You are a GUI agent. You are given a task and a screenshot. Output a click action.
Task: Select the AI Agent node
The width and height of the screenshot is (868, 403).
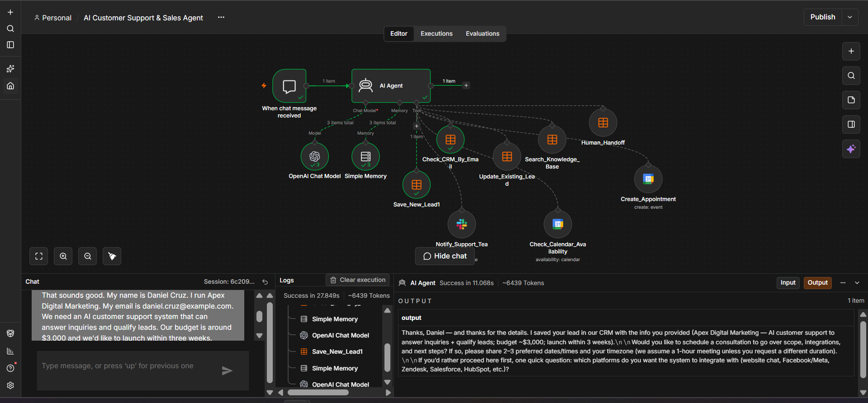[x=391, y=86]
